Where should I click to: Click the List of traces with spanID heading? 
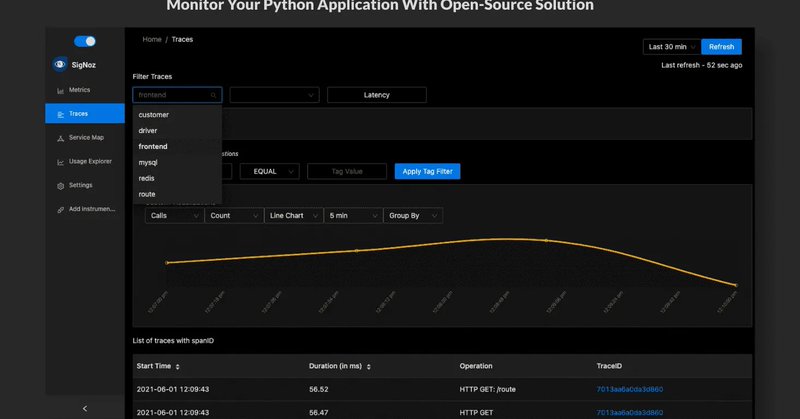click(173, 340)
